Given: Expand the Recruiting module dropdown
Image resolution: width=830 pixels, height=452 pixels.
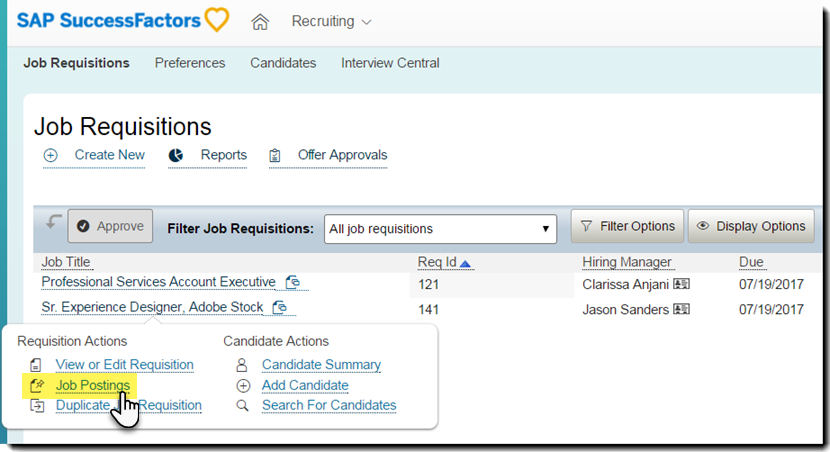Looking at the screenshot, I should coord(331,22).
